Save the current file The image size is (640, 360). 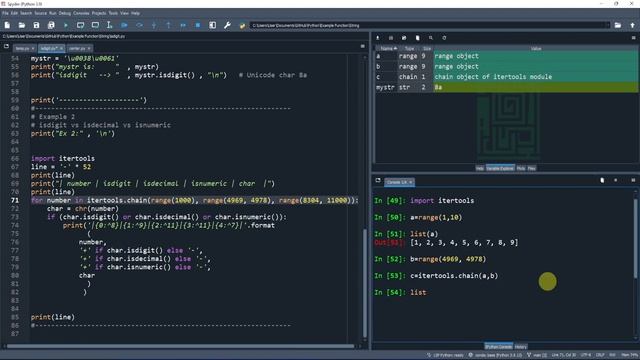36,25
